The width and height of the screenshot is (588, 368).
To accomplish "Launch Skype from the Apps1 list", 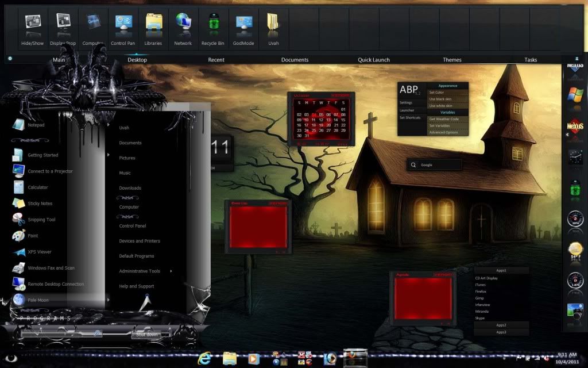I will 480,318.
